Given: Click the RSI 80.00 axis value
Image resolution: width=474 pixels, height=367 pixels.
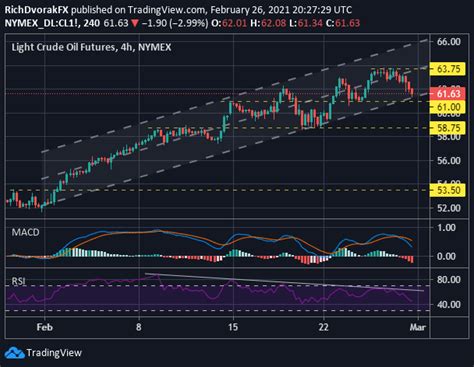Looking at the screenshot, I should (x=449, y=279).
